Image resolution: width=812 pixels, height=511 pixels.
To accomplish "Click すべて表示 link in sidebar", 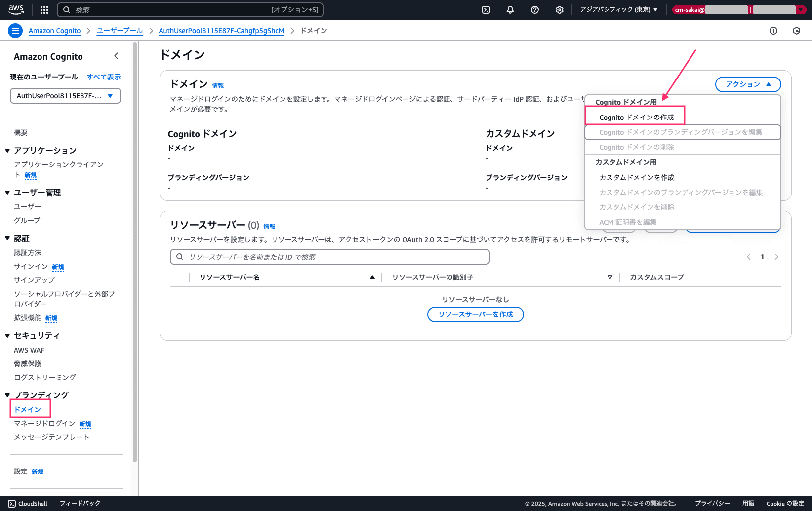I will 104,77.
